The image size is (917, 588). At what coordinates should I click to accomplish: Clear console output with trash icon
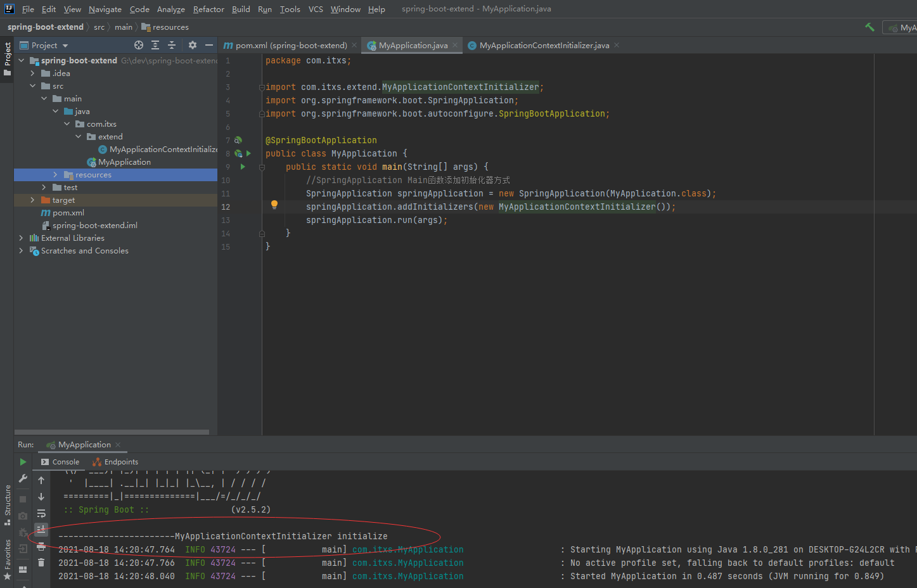pos(41,562)
